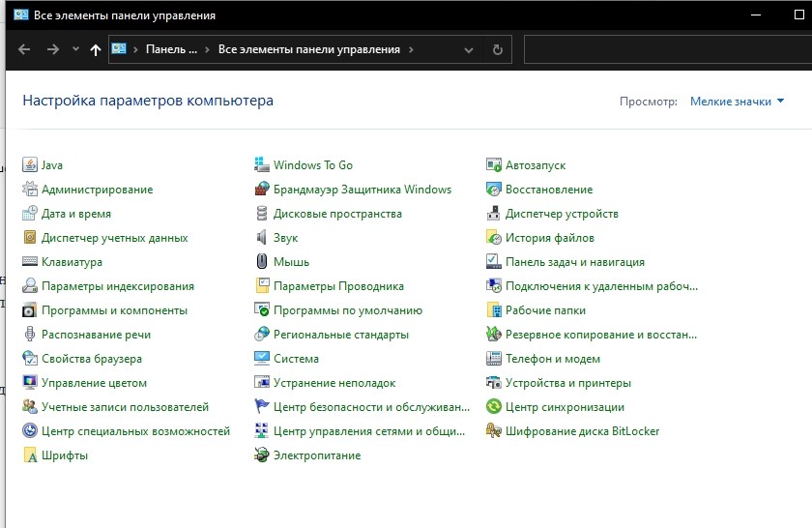The height and width of the screenshot is (528, 812).
Task: Open the Шрифты fonts icon
Action: click(30, 455)
